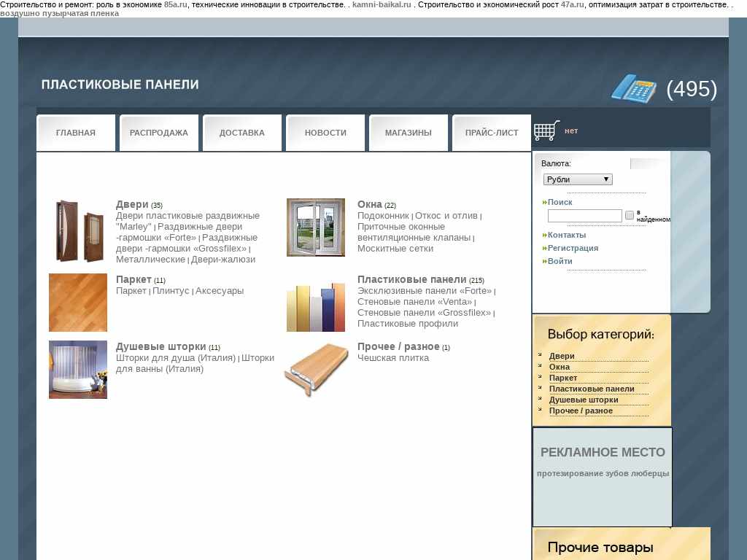The image size is (747, 560).
Task: Select the parquet flooring thumbnail
Action: (x=78, y=303)
